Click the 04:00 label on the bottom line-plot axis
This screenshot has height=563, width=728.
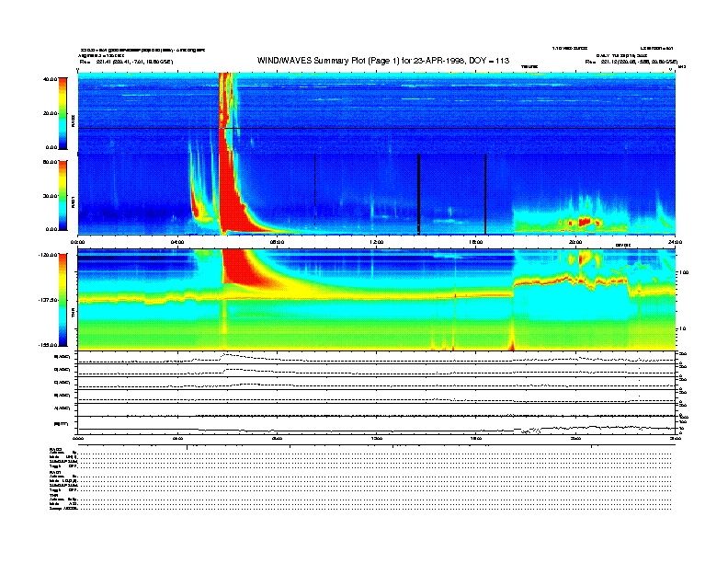[177, 438]
